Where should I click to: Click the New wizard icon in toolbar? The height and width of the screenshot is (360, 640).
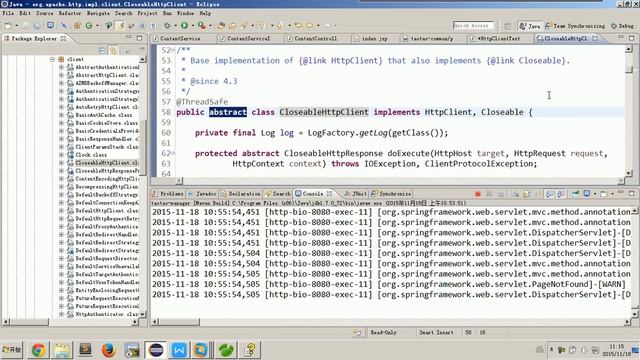[8, 25]
